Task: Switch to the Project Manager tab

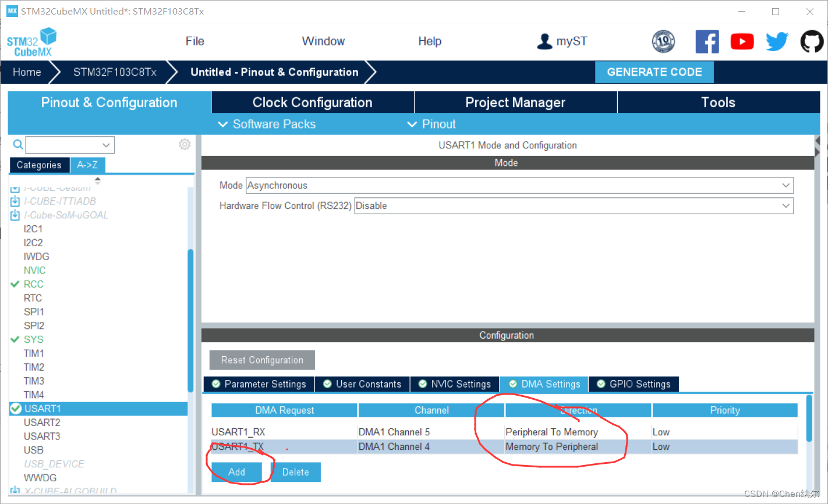Action: pyautogui.click(x=515, y=102)
